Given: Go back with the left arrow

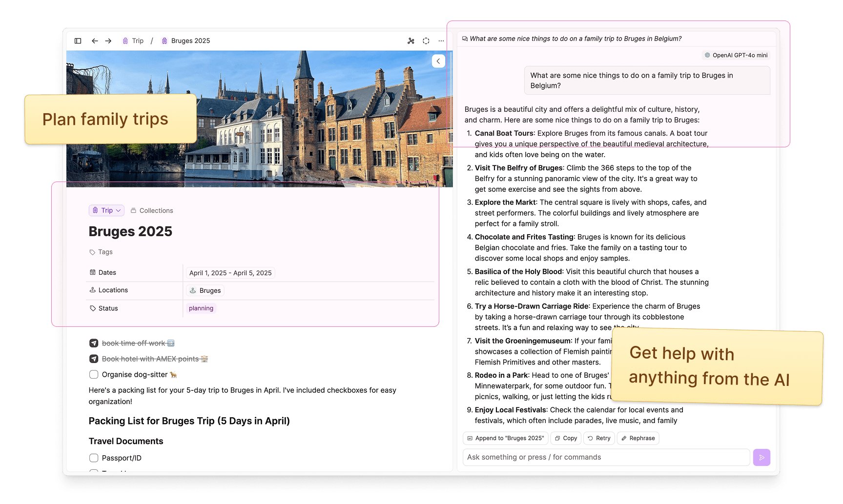Looking at the screenshot, I should (x=95, y=41).
